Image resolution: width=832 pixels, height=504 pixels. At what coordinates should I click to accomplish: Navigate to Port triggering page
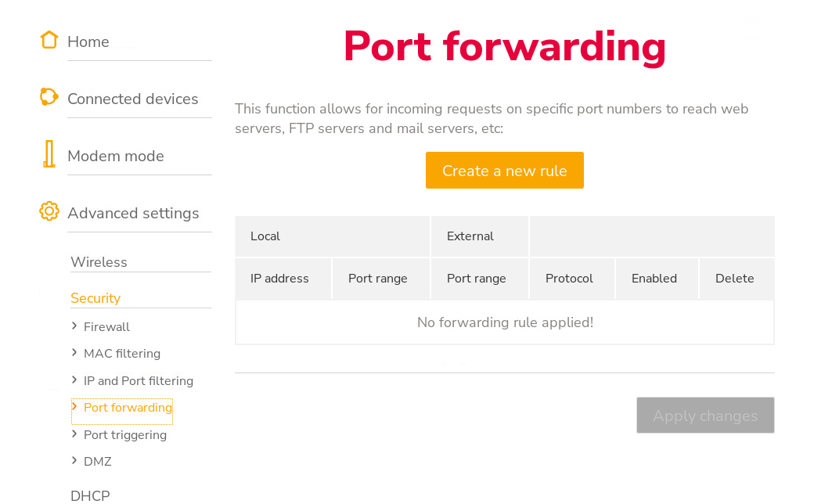[x=125, y=435]
